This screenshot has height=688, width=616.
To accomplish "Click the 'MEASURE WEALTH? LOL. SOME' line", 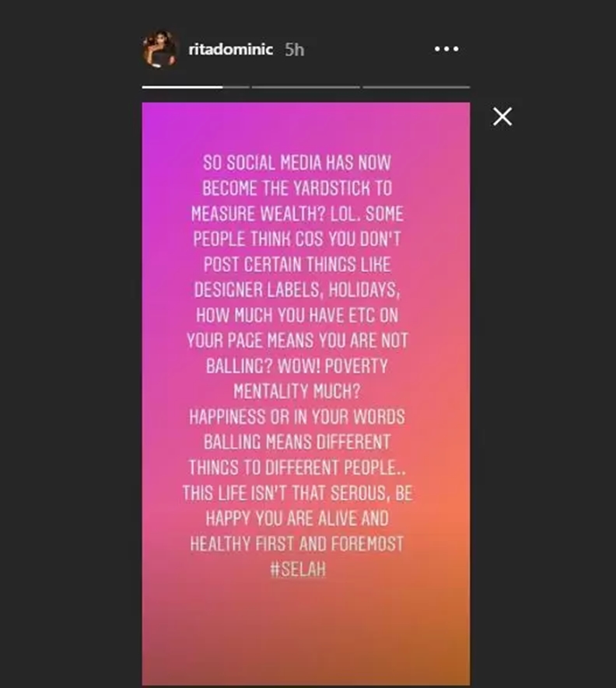I will click(x=296, y=214).
